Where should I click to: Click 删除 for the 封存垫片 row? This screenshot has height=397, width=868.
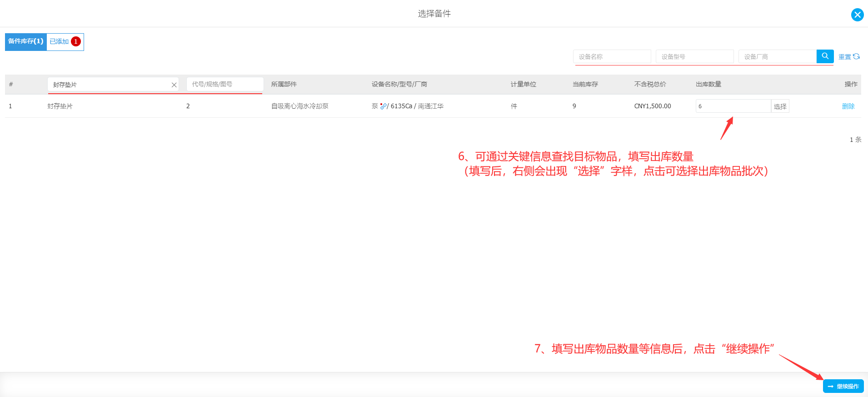[848, 106]
